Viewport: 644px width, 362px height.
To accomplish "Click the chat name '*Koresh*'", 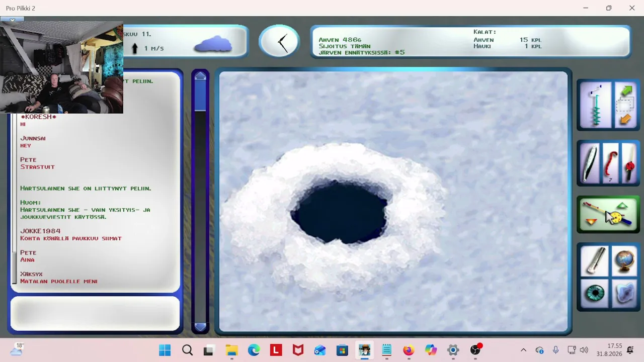I will 38,117.
